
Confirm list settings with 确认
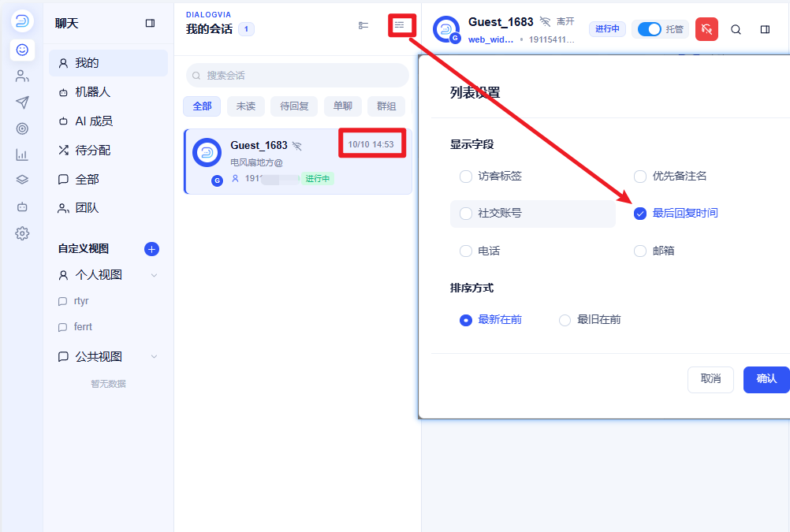(766, 379)
